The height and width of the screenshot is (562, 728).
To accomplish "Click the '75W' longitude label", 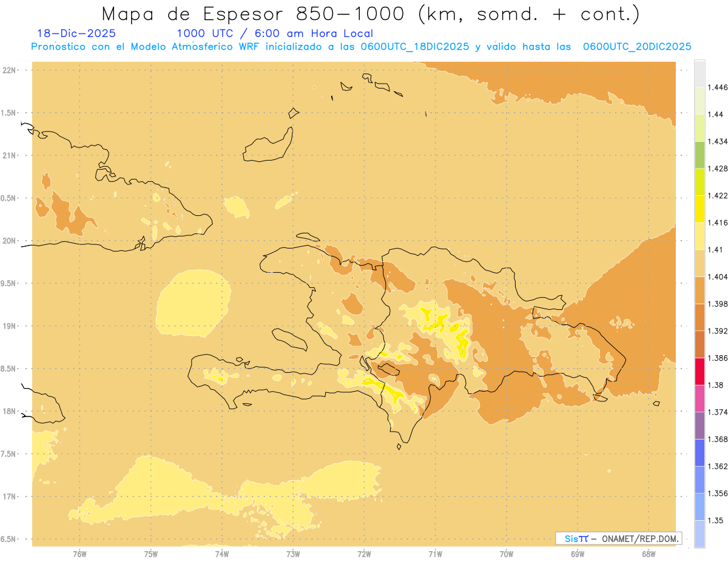I will click(x=151, y=554).
